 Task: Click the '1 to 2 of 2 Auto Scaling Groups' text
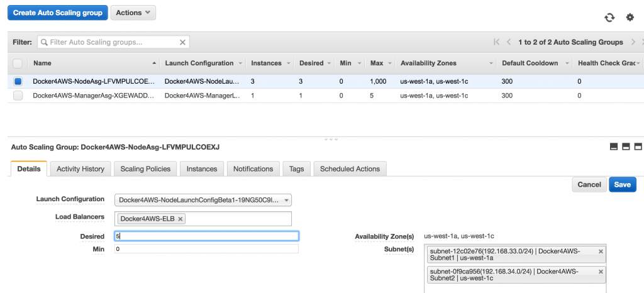click(570, 42)
